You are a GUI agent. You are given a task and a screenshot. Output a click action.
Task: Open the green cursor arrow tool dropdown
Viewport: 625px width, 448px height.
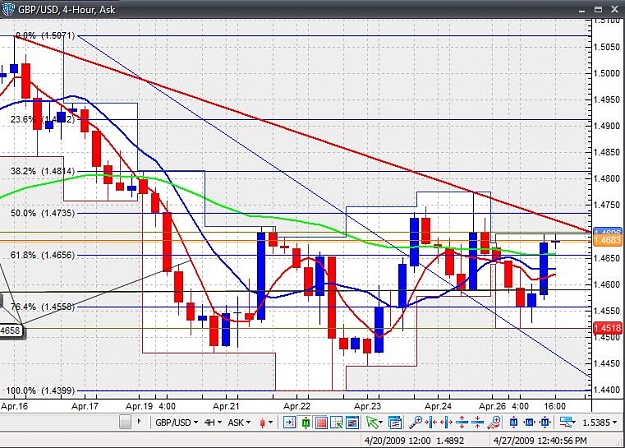[374, 422]
